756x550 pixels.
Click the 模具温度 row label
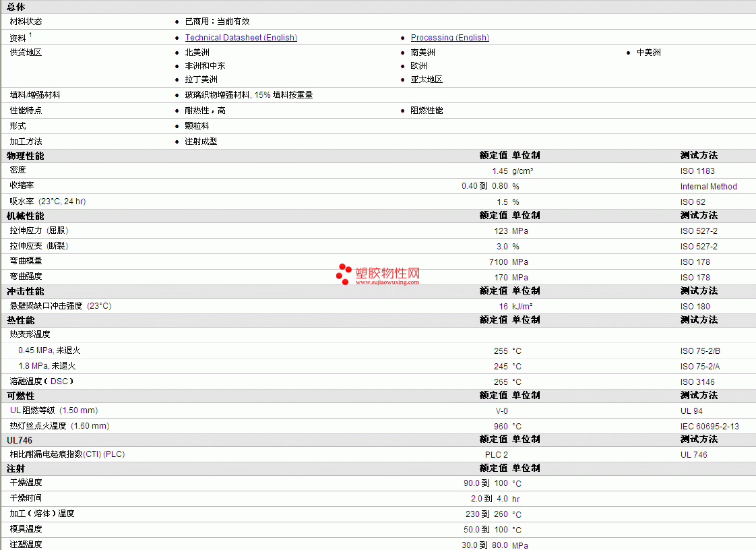point(26,529)
